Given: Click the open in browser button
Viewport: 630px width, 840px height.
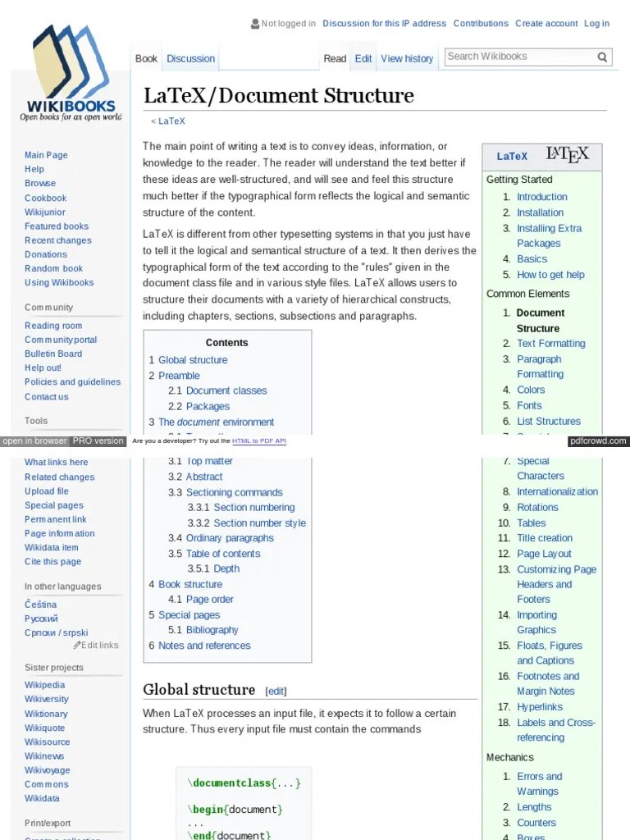Looking at the screenshot, I should [34, 441].
